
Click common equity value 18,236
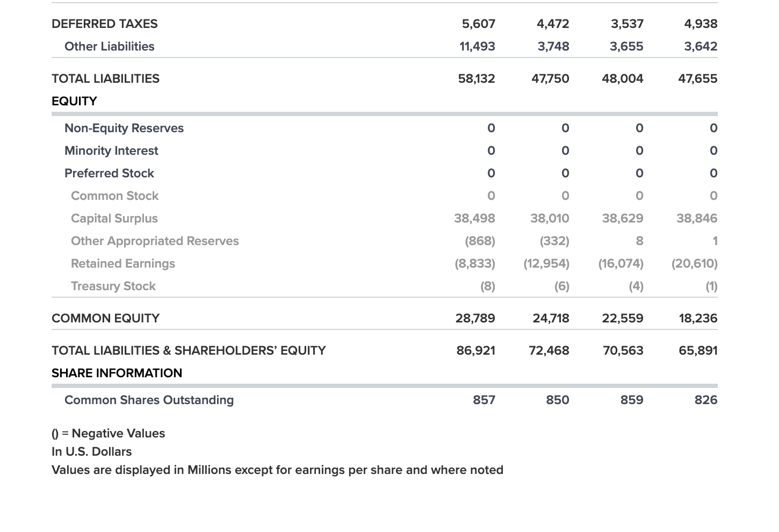[698, 318]
